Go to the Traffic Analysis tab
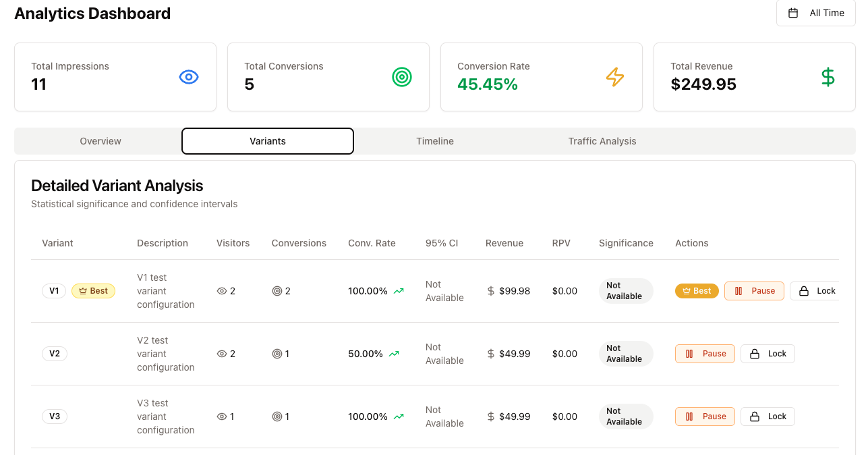Viewport: 868px width, 455px height. pyautogui.click(x=602, y=141)
